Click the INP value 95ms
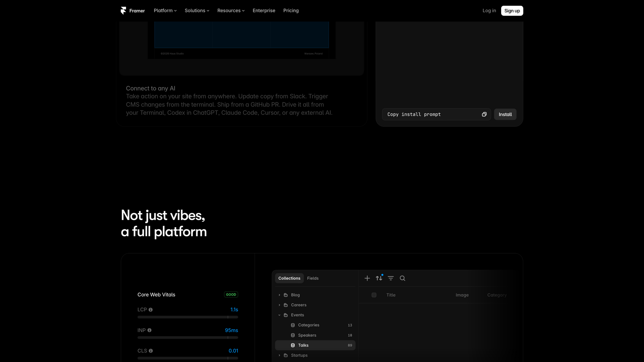644x362 pixels. click(x=231, y=330)
